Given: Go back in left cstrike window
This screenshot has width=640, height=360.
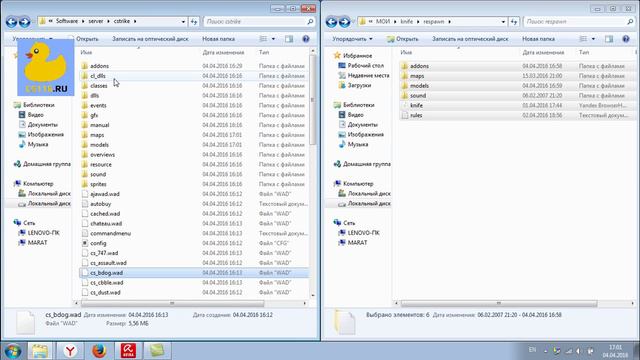Looking at the screenshot, I should click(x=12, y=22).
